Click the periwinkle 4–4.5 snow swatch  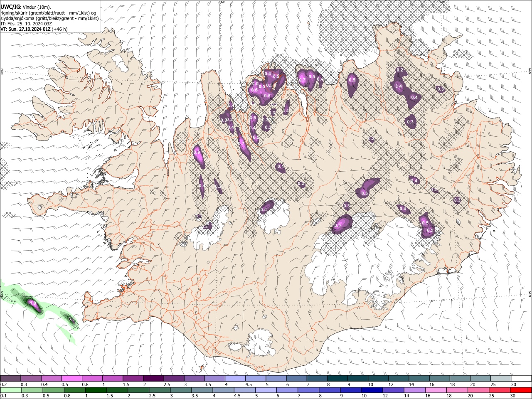pos(235,379)
